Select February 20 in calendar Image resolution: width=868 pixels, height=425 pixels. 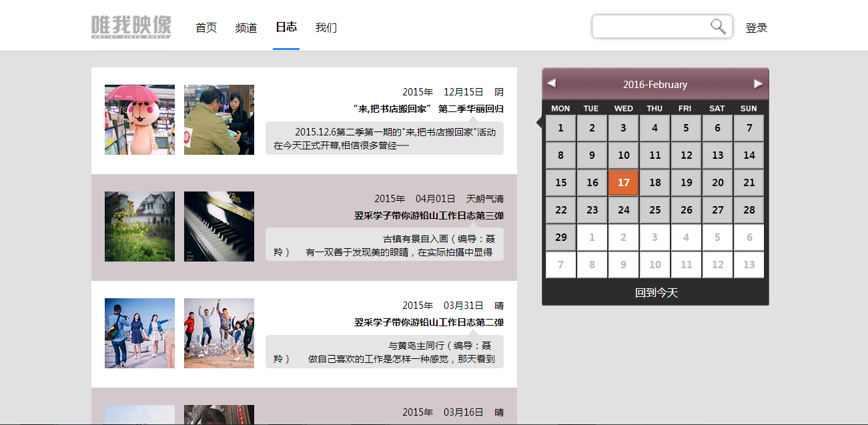718,183
